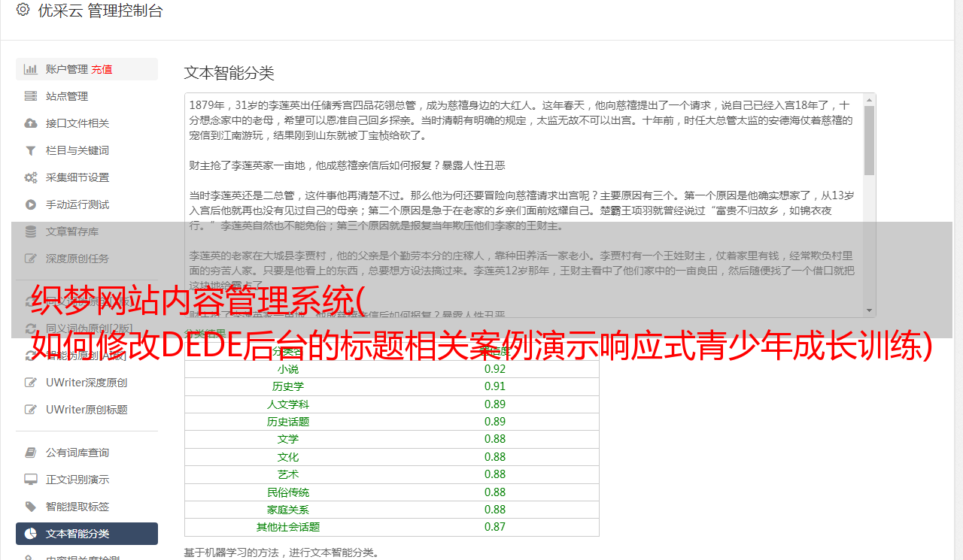
Task: Select the 0.89 score for 人文学科
Action: (495, 404)
